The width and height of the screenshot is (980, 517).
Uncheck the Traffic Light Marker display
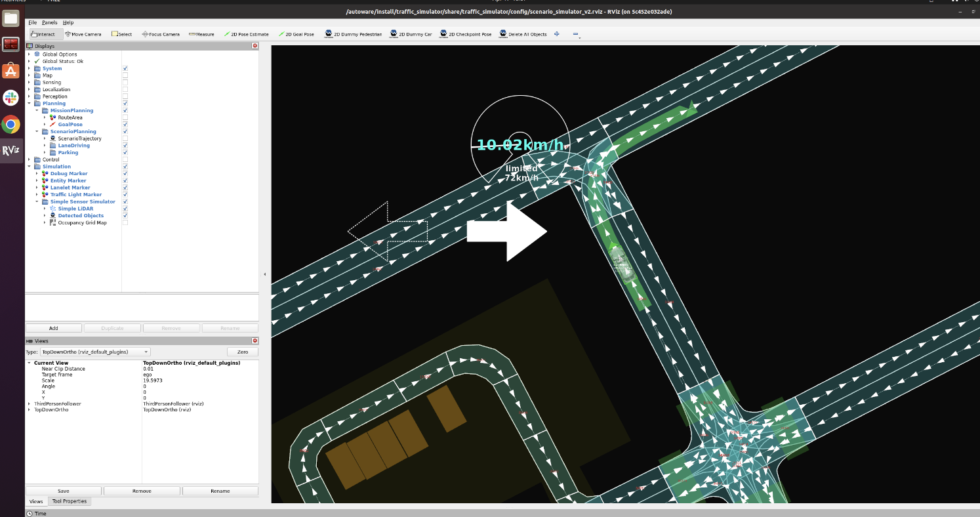(125, 194)
